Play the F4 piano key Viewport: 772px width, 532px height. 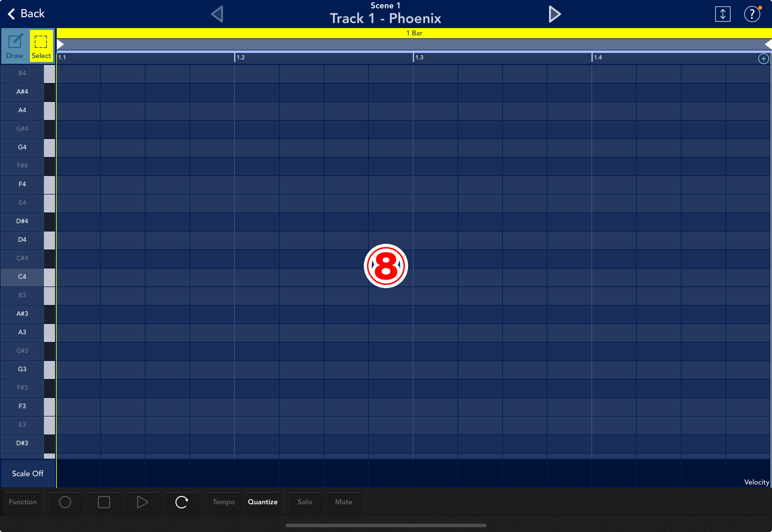point(28,184)
